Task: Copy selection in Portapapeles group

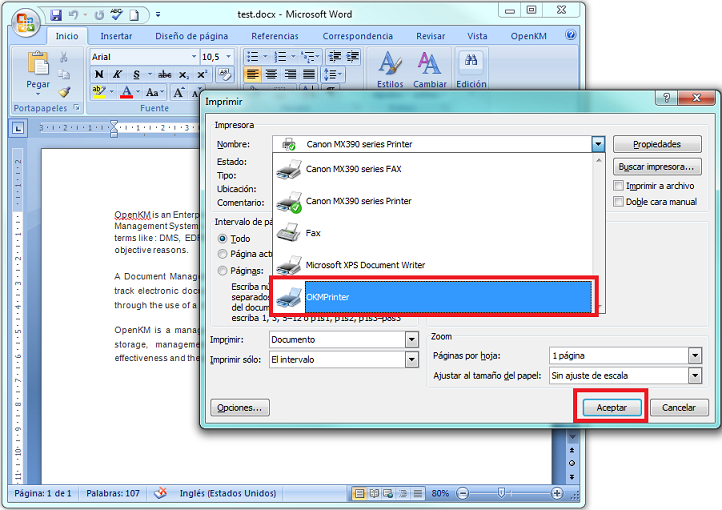Action: [x=64, y=74]
